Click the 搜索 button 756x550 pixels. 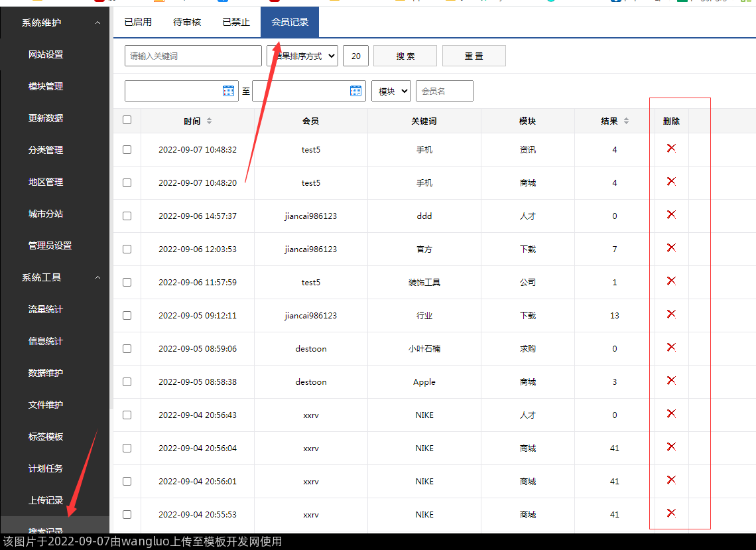coord(405,56)
